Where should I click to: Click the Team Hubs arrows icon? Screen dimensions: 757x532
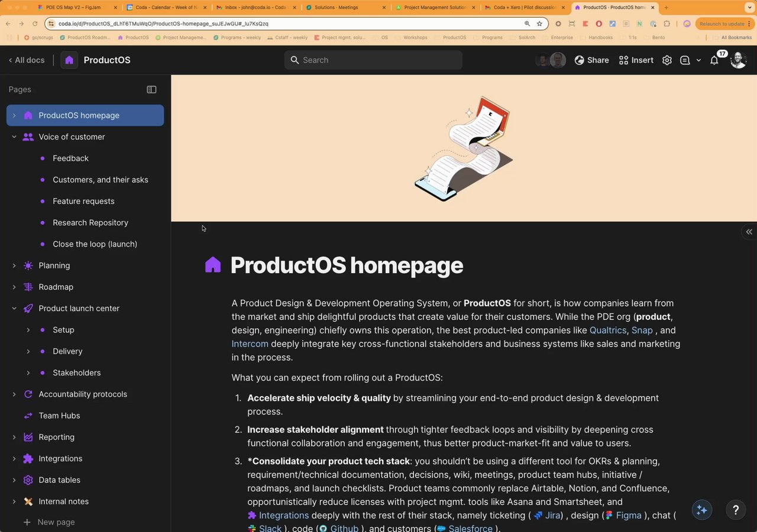coord(28,416)
